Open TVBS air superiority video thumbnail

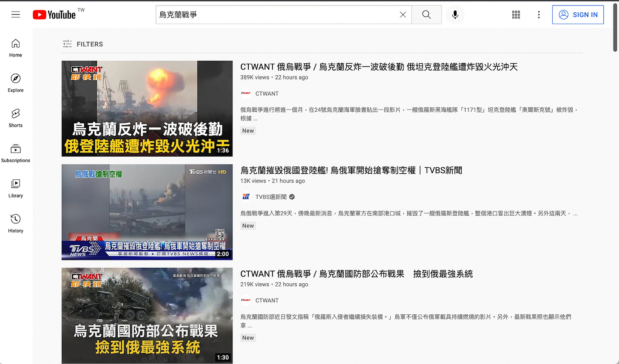147,212
